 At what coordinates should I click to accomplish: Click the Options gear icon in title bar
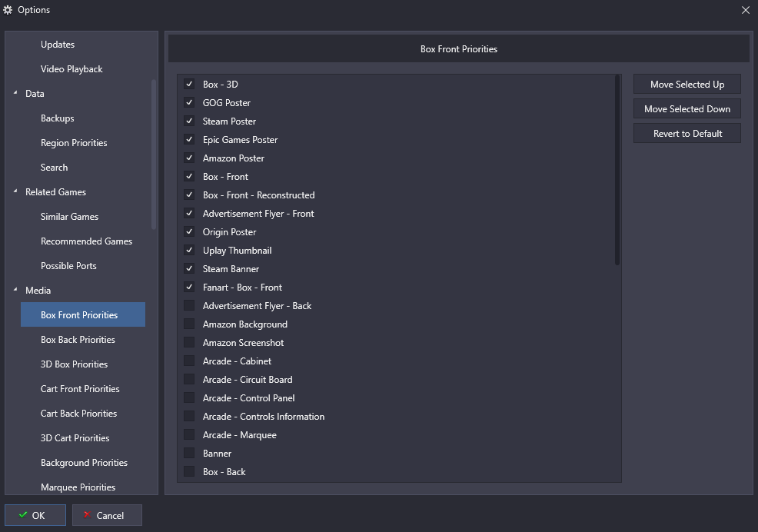[x=8, y=10]
